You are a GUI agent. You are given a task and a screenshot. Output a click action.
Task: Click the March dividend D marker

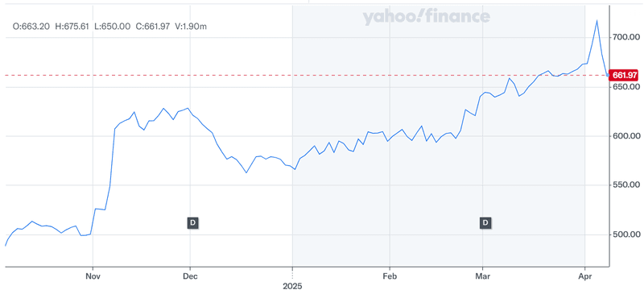click(485, 223)
